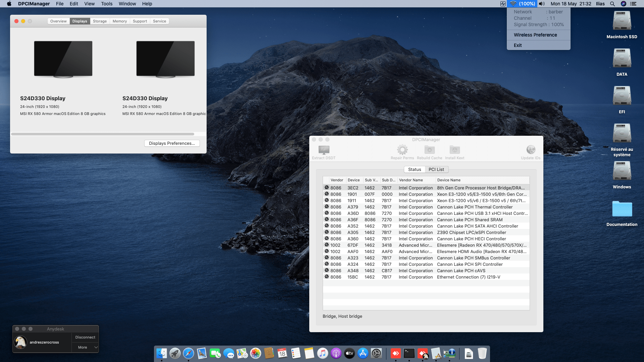Click the lookup icon on the 3EC2 row
The image size is (644, 362).
pos(326,188)
